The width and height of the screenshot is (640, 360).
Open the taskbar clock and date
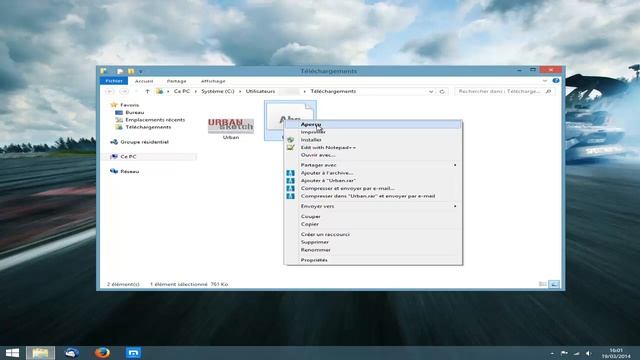click(616, 353)
